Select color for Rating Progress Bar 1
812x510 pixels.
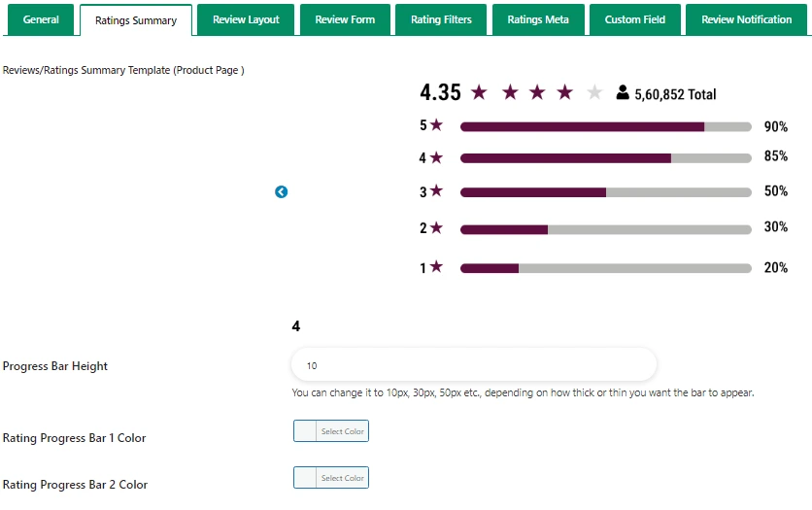coord(331,431)
